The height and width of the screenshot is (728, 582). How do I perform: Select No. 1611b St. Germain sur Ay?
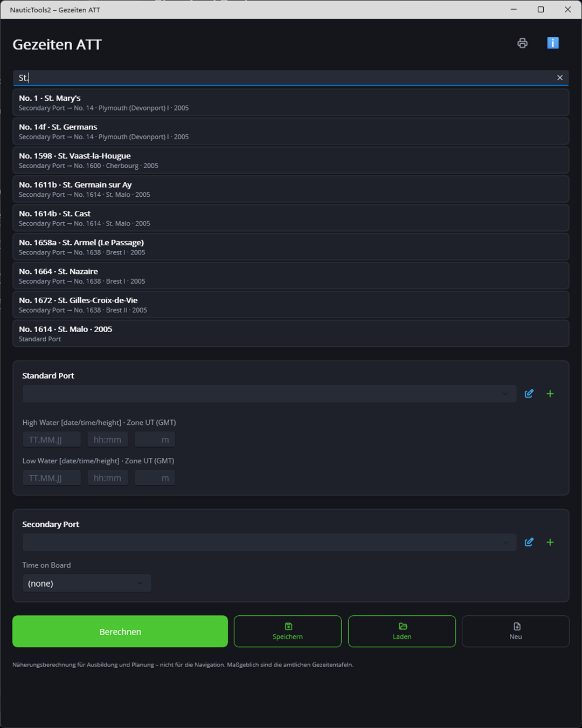291,189
